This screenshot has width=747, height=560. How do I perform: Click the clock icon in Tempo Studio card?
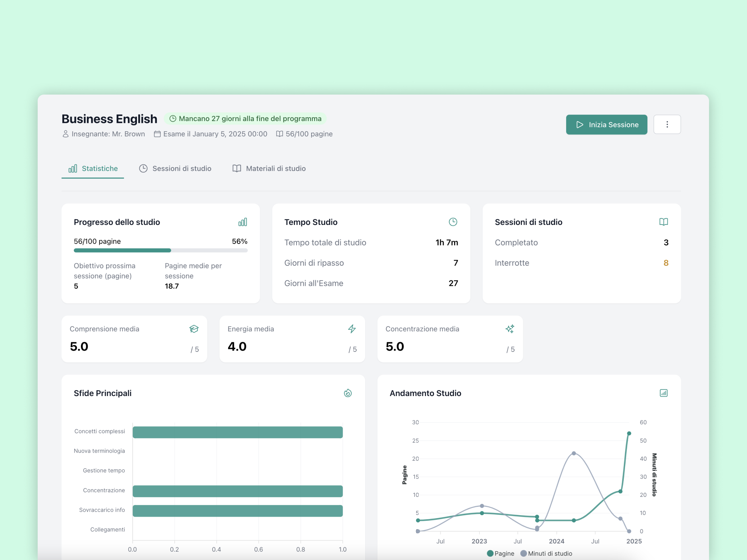pyautogui.click(x=453, y=222)
